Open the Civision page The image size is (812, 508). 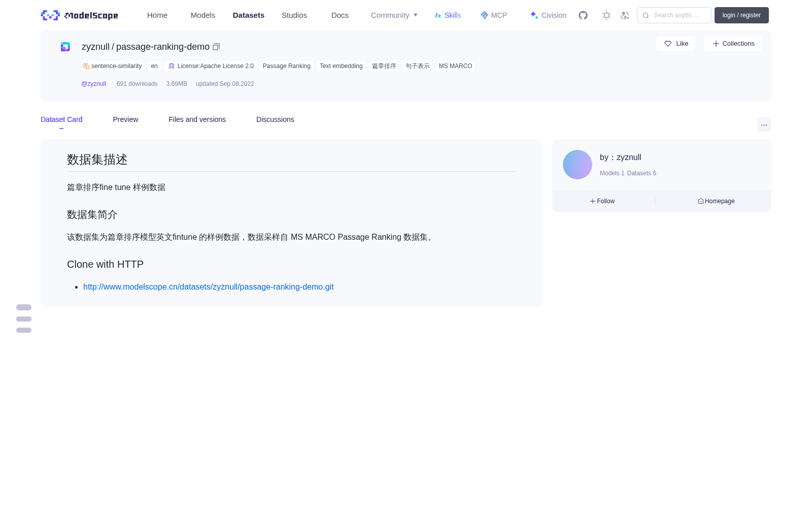pos(548,15)
